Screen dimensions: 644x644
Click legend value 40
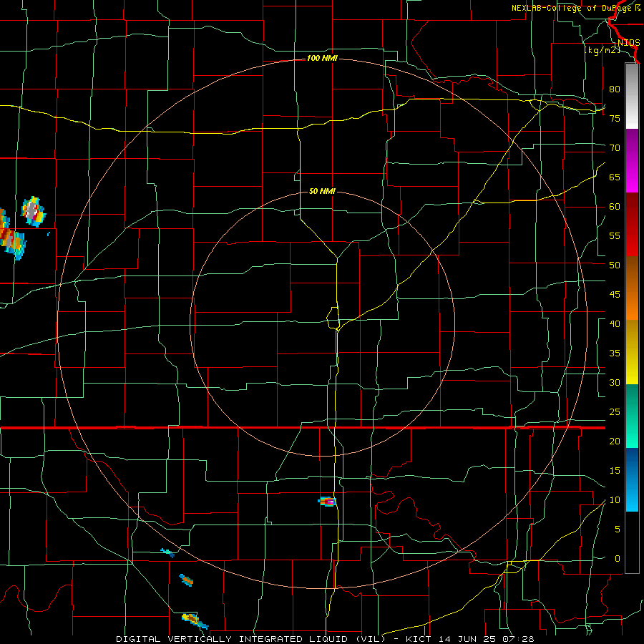point(615,323)
